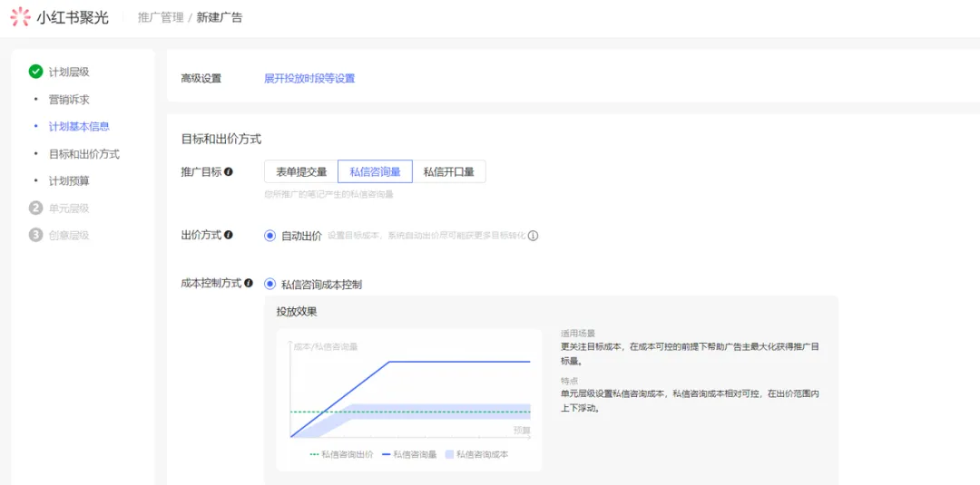
Task: Click the info circle after 自动出价 description
Action: tap(534, 236)
